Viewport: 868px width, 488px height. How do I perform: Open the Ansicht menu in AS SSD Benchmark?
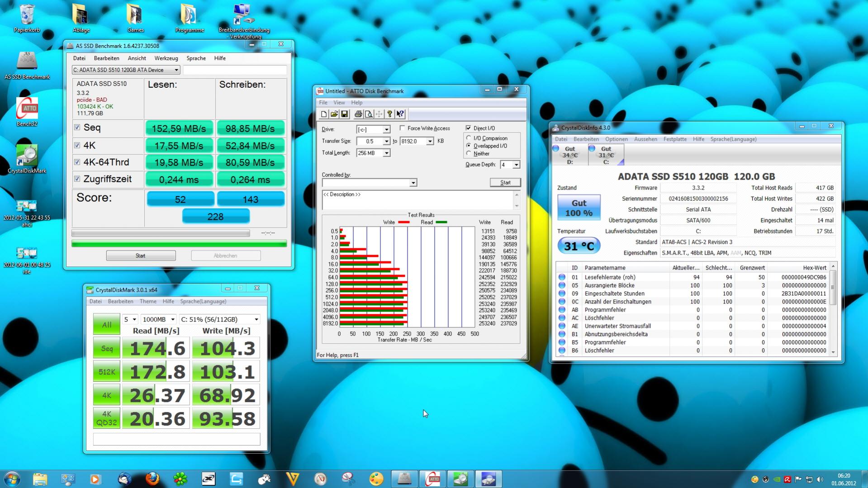(x=137, y=58)
